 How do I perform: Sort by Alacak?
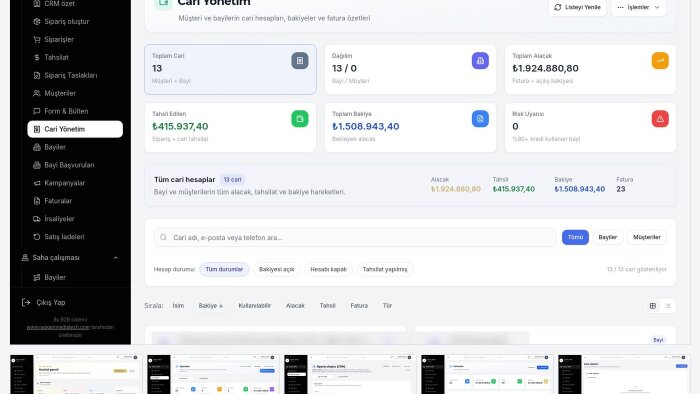pyautogui.click(x=295, y=306)
